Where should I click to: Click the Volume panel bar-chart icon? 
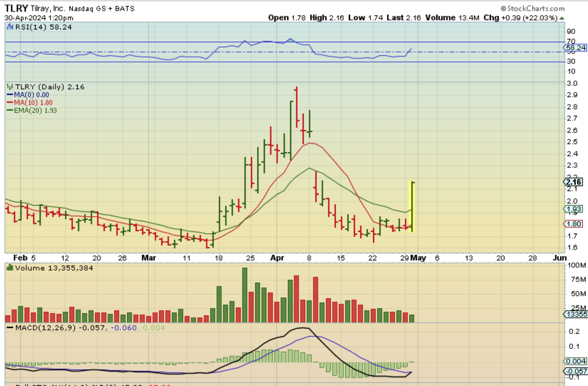[x=10, y=268]
